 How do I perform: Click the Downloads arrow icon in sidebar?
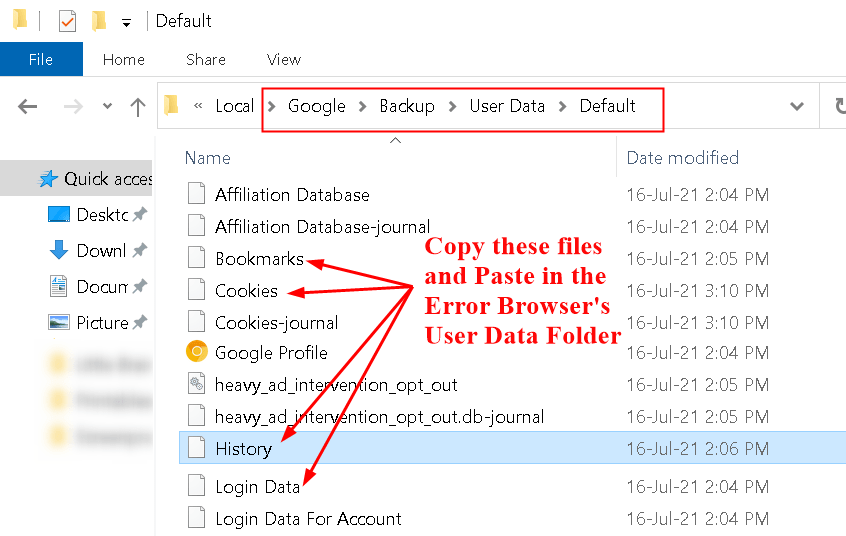point(59,250)
